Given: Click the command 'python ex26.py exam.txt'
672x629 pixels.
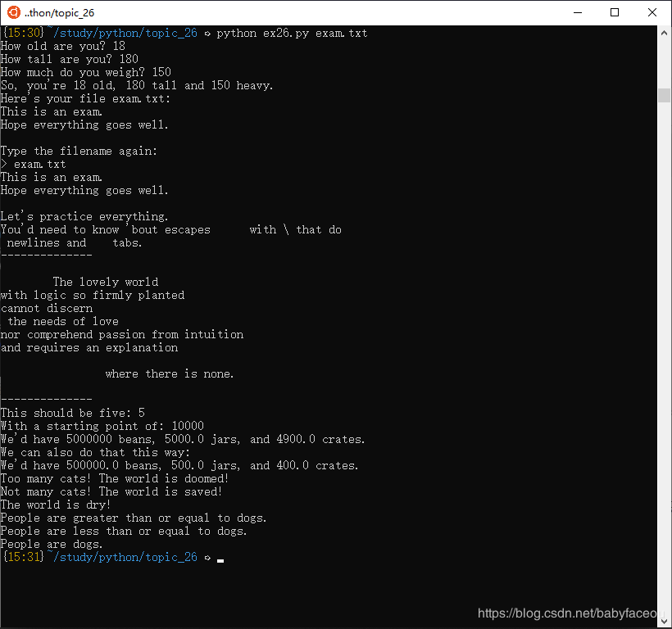Looking at the screenshot, I should click(x=292, y=34).
